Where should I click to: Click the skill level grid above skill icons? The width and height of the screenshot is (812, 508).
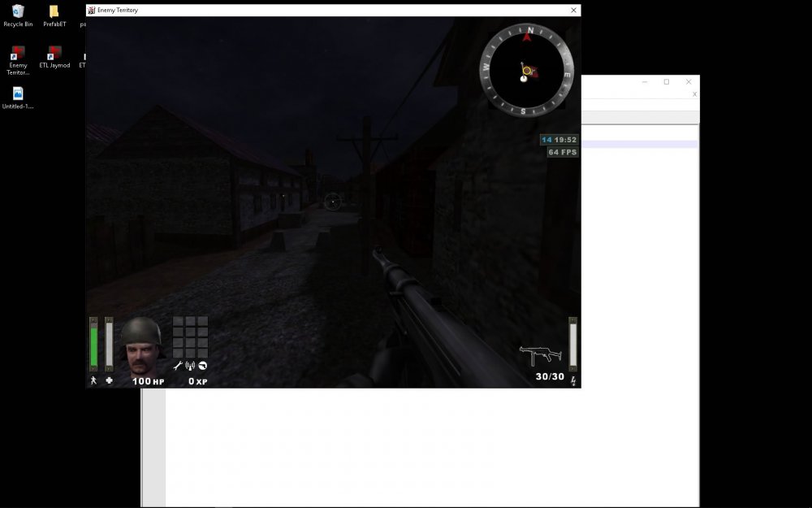(x=190, y=337)
